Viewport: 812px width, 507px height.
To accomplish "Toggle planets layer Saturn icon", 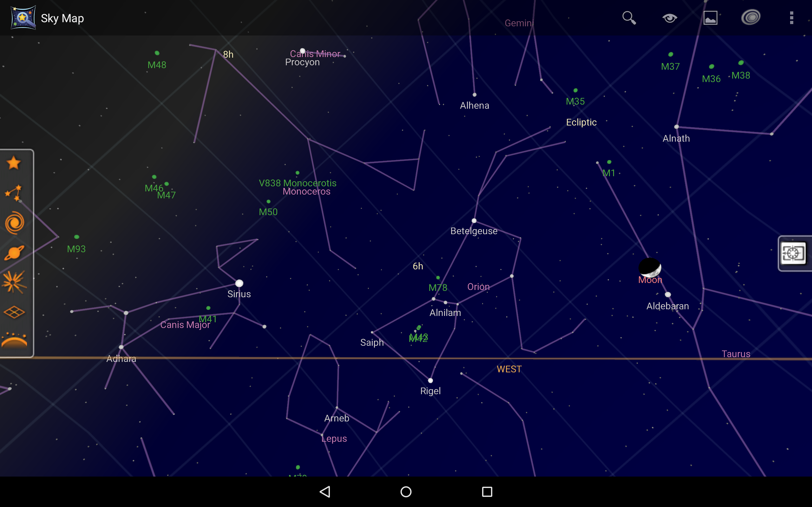I will (14, 253).
